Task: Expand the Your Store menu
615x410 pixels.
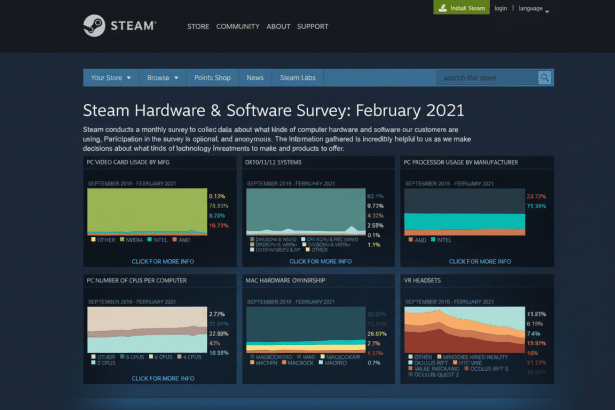Action: pos(111,78)
